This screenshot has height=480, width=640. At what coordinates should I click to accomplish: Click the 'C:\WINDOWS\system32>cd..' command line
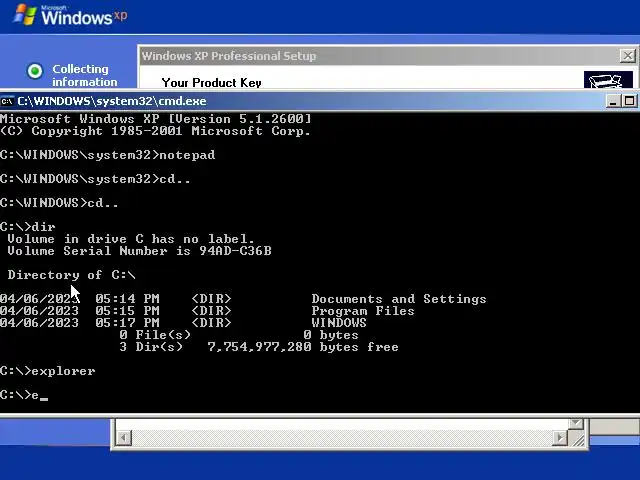(95, 179)
